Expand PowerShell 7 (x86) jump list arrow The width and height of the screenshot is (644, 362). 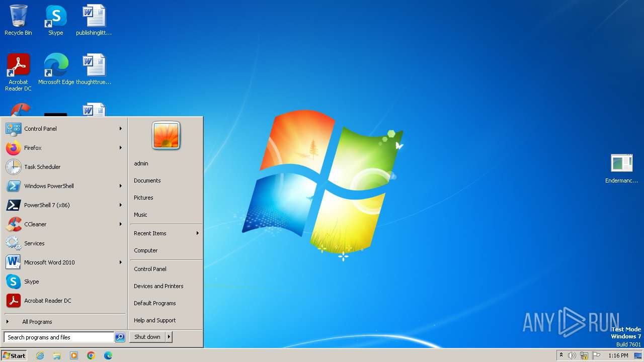tap(121, 205)
